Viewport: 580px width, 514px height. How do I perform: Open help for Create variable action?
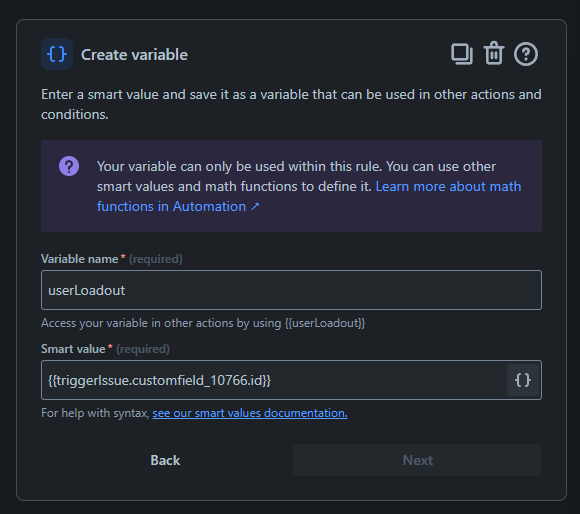(526, 54)
